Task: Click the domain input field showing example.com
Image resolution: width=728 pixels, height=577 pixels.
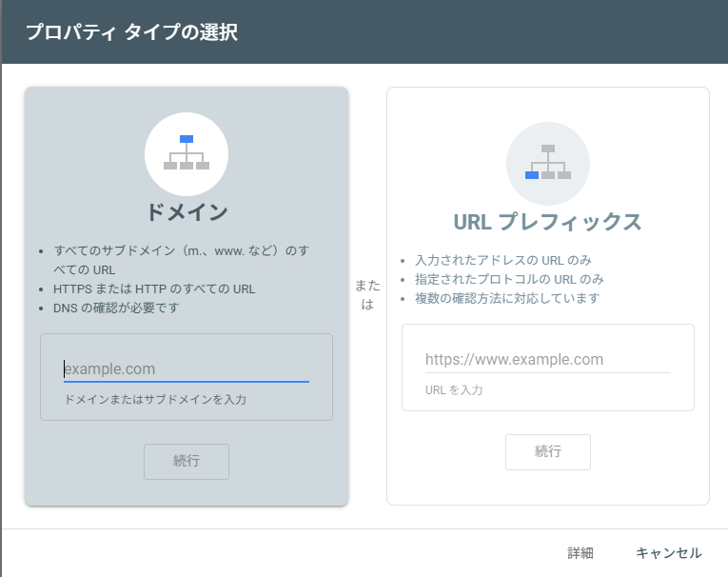Action: click(186, 369)
